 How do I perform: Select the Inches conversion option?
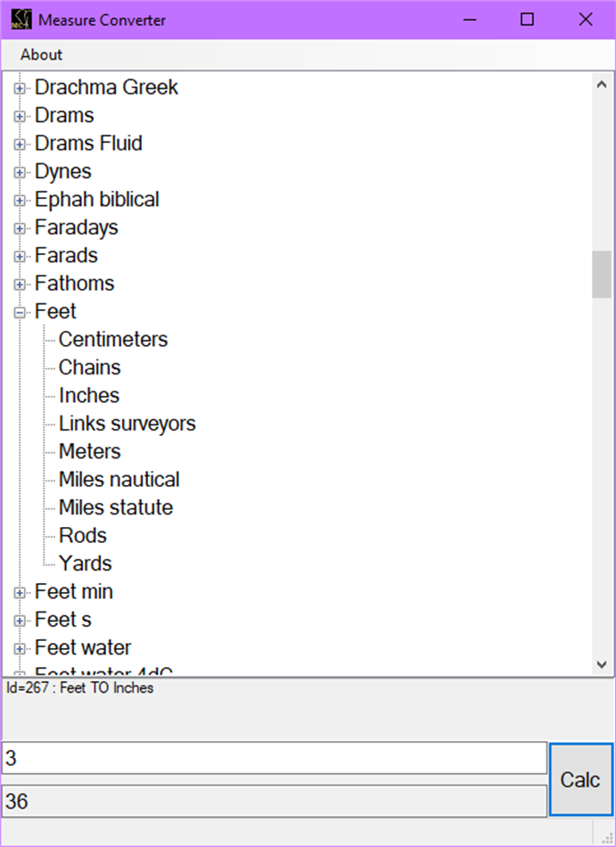click(88, 395)
